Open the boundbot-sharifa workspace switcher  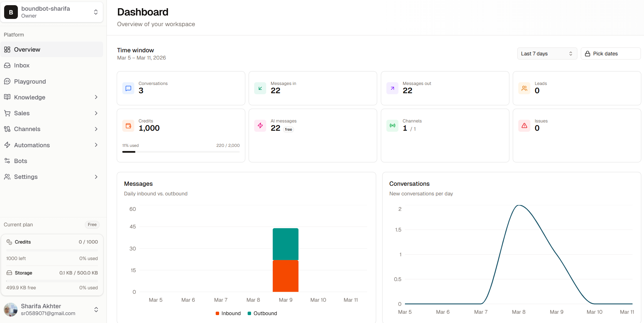52,12
